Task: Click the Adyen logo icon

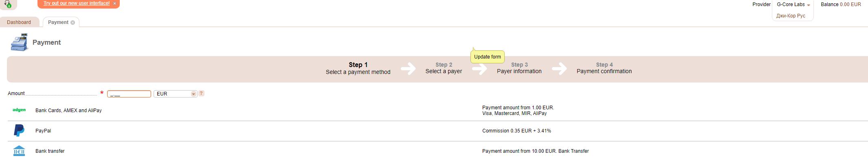Action: [x=19, y=110]
